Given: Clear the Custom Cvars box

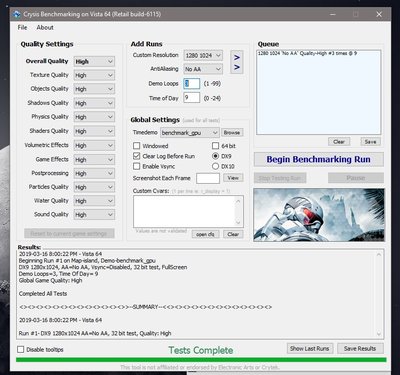Looking at the screenshot, I should 233,234.
